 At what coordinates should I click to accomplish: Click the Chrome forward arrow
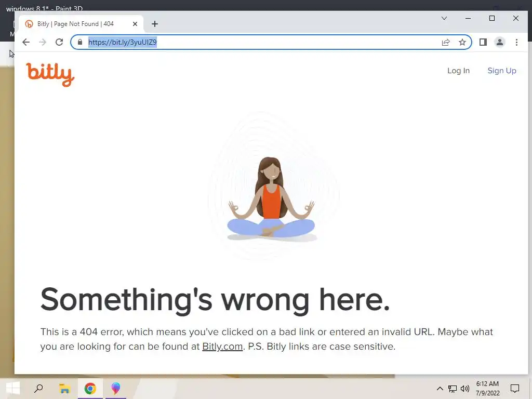[x=43, y=42]
